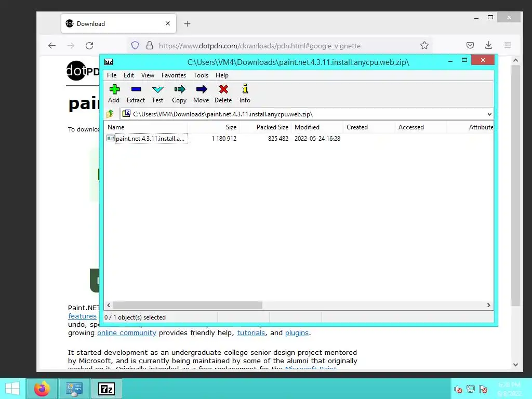Open the View menu
The width and height of the screenshot is (532, 399).
coord(148,75)
